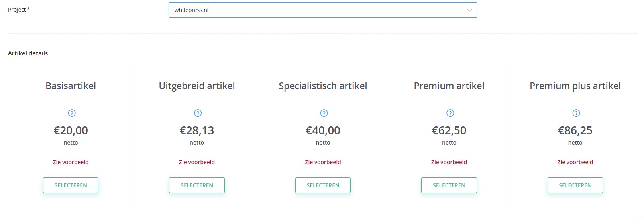Select the Uitgebreid artikel option

point(197,185)
